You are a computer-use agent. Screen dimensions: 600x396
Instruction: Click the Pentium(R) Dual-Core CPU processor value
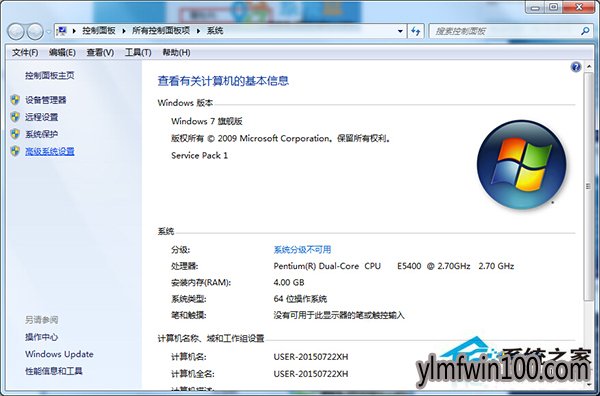coord(394,266)
